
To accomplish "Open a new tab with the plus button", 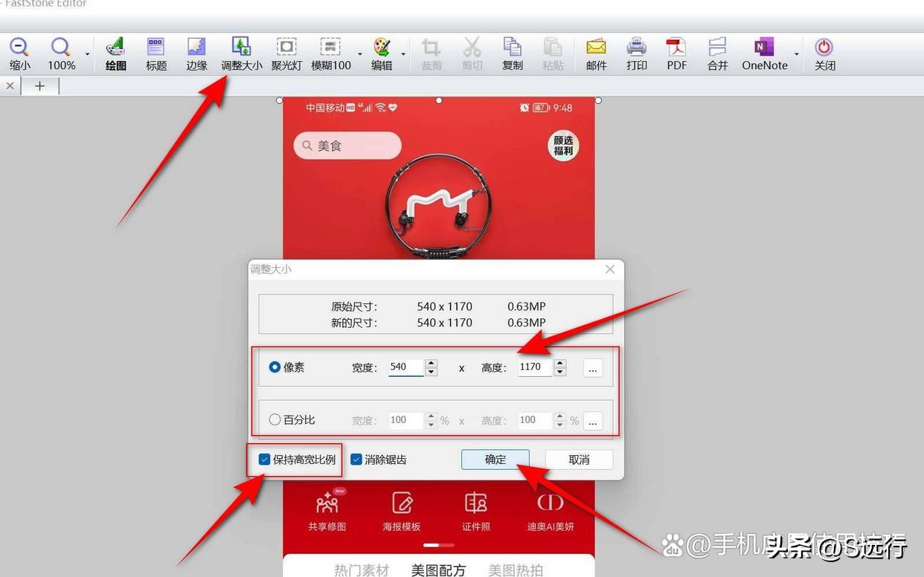I will (x=40, y=86).
